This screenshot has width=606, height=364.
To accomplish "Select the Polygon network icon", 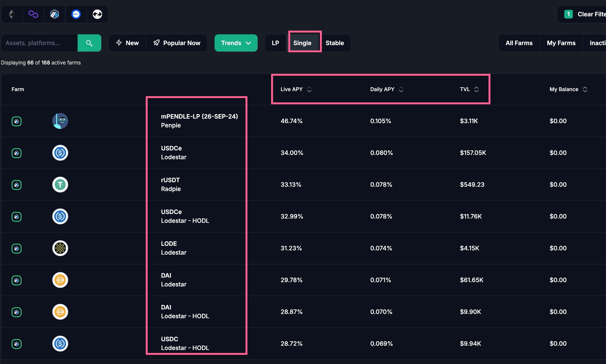I will pyautogui.click(x=33, y=14).
